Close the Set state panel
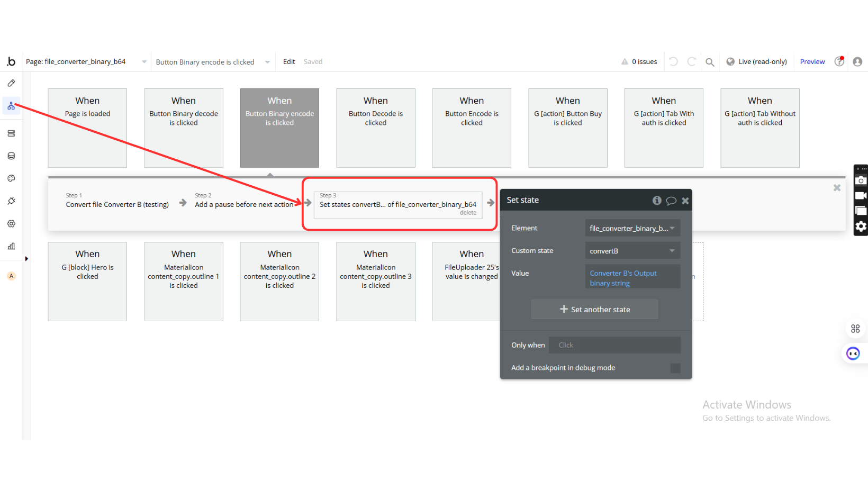The height and width of the screenshot is (489, 868). [685, 201]
